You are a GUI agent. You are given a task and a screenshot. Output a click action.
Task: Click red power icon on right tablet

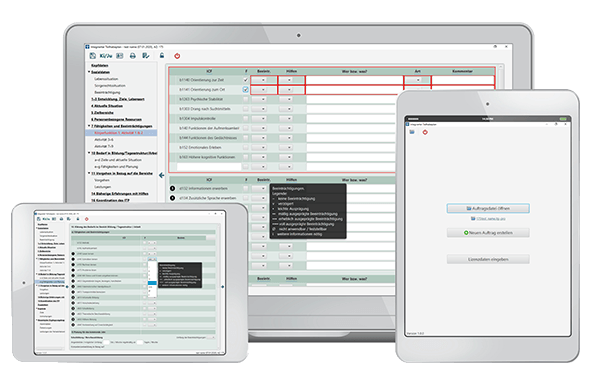click(425, 132)
